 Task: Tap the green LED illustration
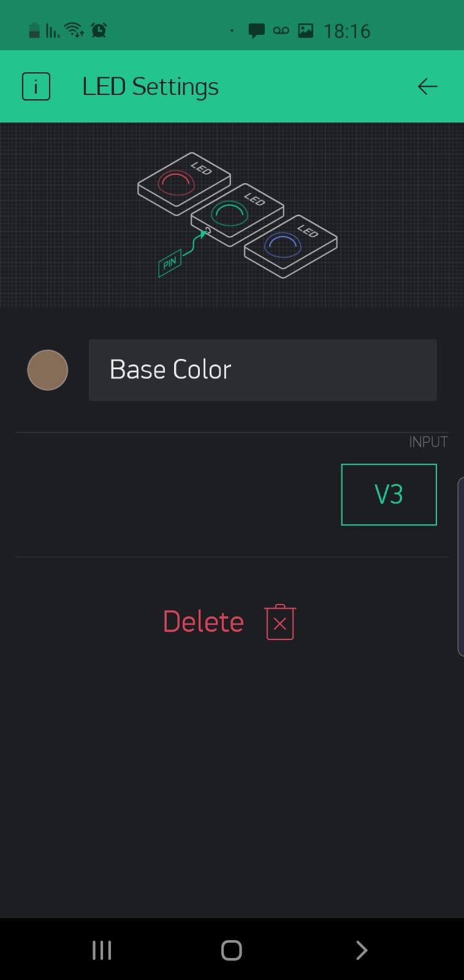[x=237, y=214]
